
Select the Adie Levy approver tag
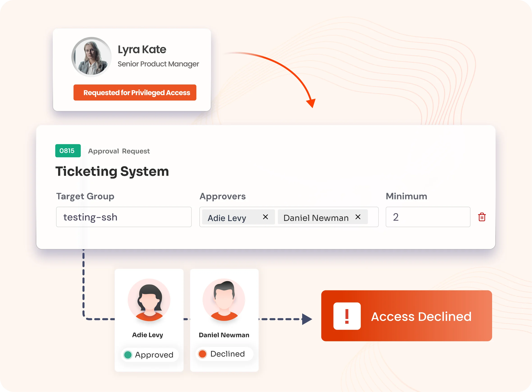[x=227, y=217]
